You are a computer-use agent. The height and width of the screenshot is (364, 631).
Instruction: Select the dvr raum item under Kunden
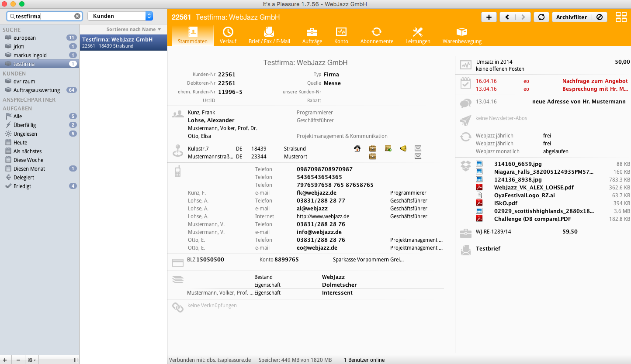point(39,81)
